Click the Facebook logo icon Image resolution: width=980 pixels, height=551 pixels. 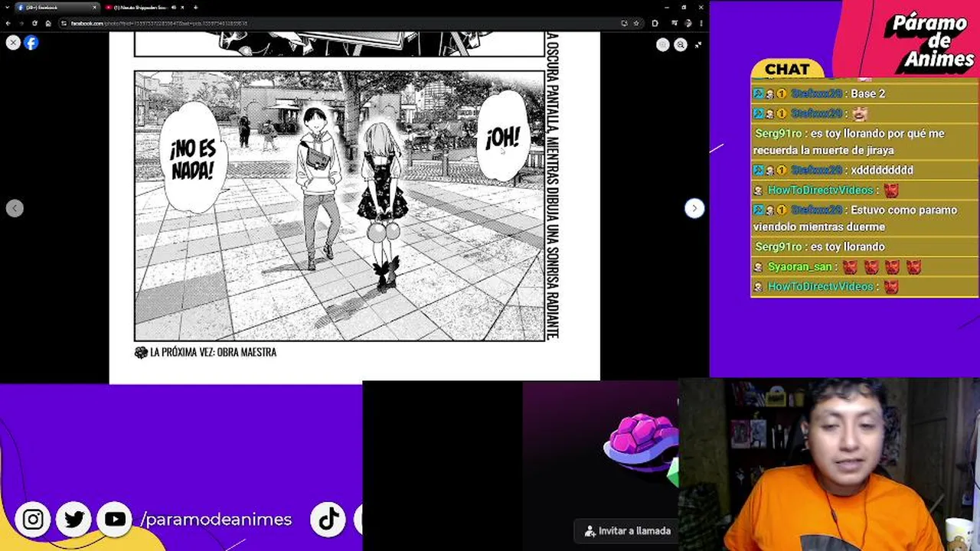click(x=31, y=43)
